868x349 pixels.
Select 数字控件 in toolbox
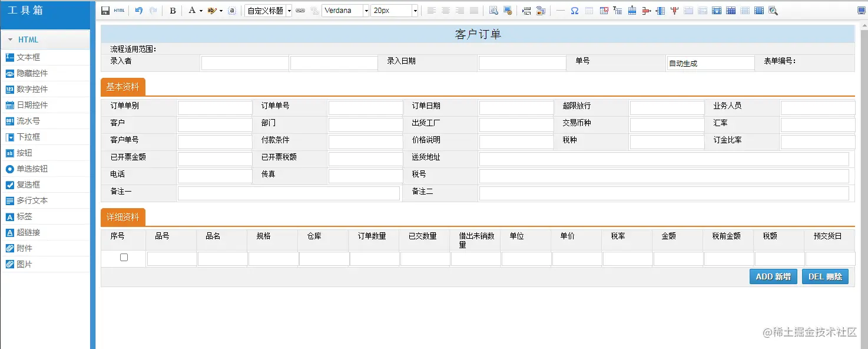coord(45,89)
